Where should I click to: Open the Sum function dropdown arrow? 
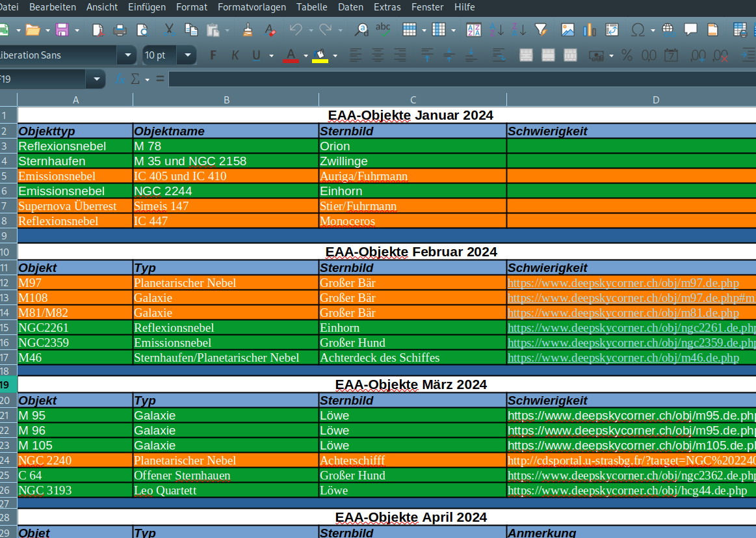(147, 79)
